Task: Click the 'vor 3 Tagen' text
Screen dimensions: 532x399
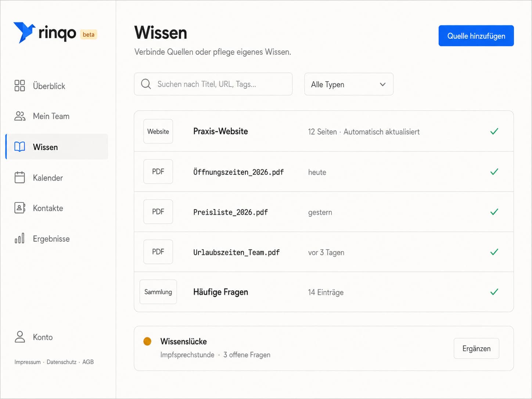Action: (326, 252)
